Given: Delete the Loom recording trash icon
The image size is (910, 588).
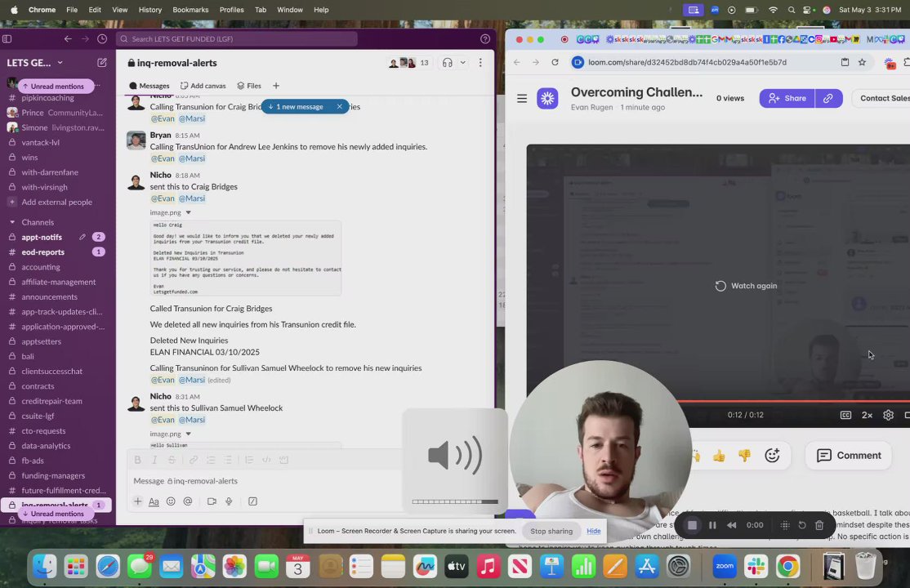Looking at the screenshot, I should 819,525.
